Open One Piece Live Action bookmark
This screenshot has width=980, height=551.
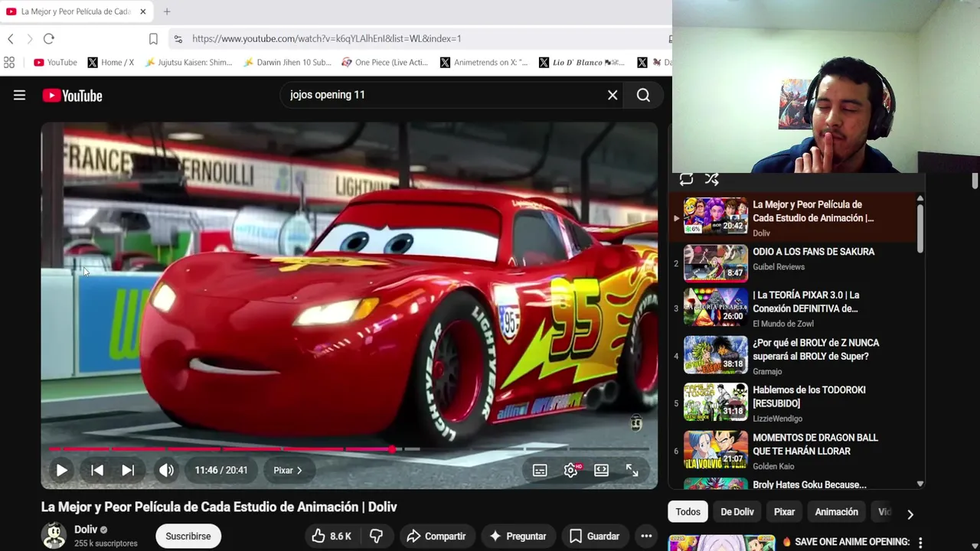pyautogui.click(x=385, y=63)
